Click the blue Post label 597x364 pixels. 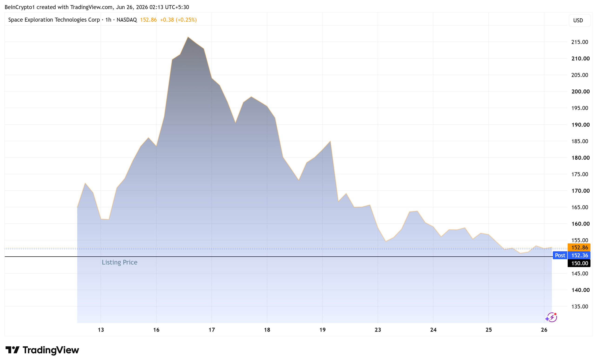[x=560, y=255]
